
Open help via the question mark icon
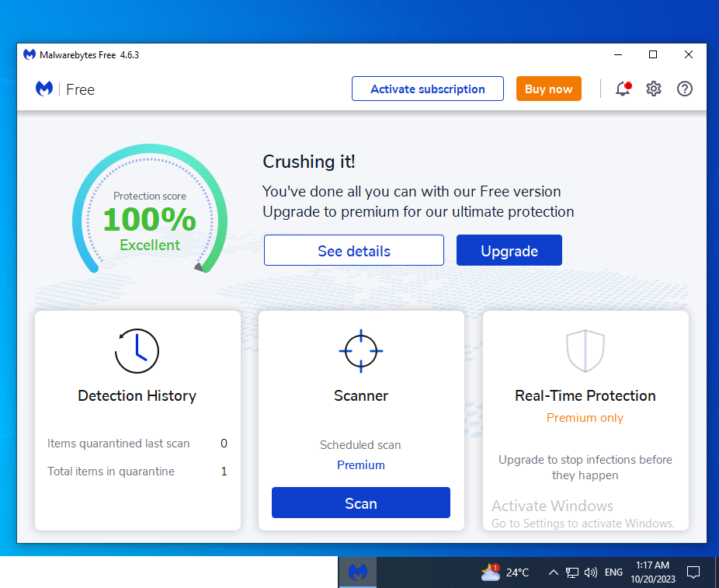pos(685,89)
